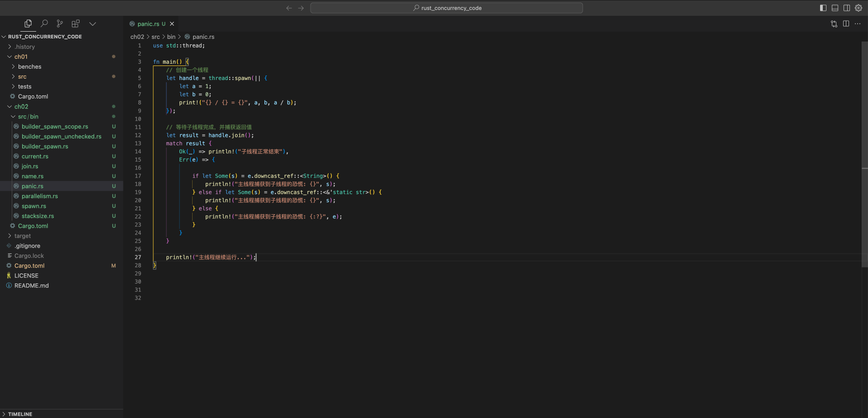Screen dimensions: 868x418
Task: Toggle the primary side bar
Action: pyautogui.click(x=823, y=8)
